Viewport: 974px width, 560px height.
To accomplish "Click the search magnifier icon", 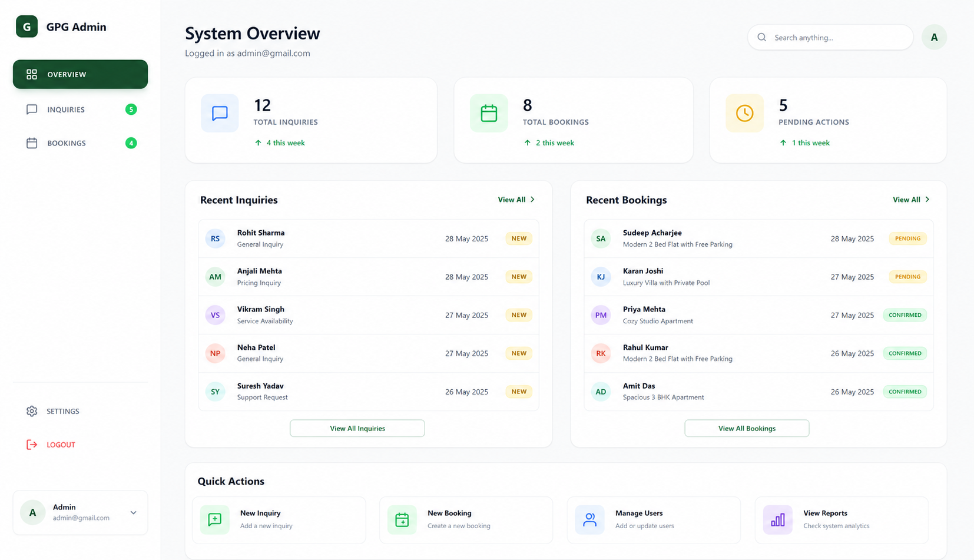I will 761,37.
